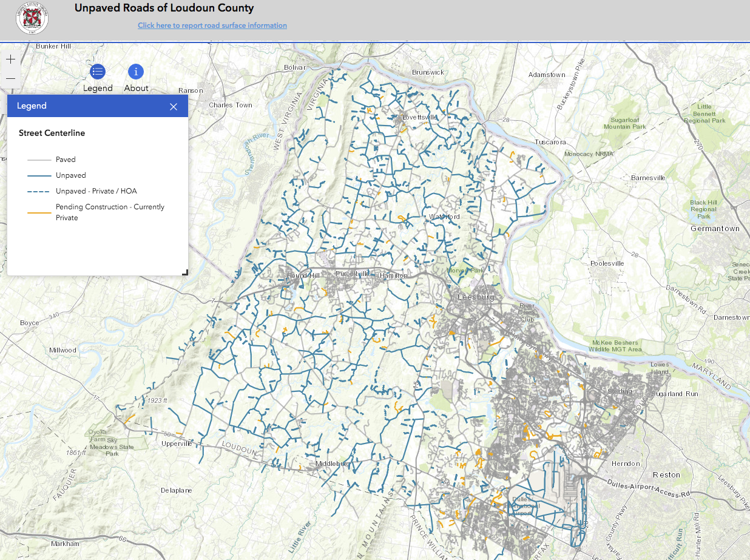Click the zoom in plus icon
Viewport: 750px width, 560px height.
[10, 59]
